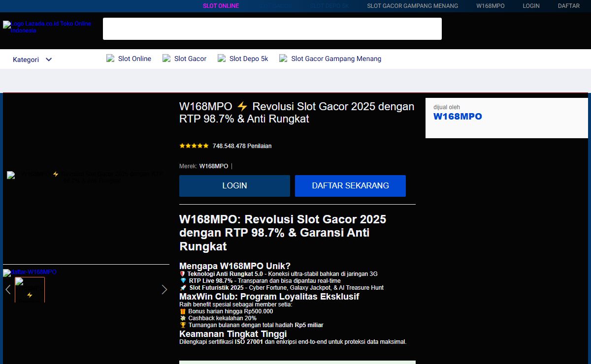The width and height of the screenshot is (591, 364).
Task: Show the next gallery thumbnail with right arrow
Action: point(164,289)
